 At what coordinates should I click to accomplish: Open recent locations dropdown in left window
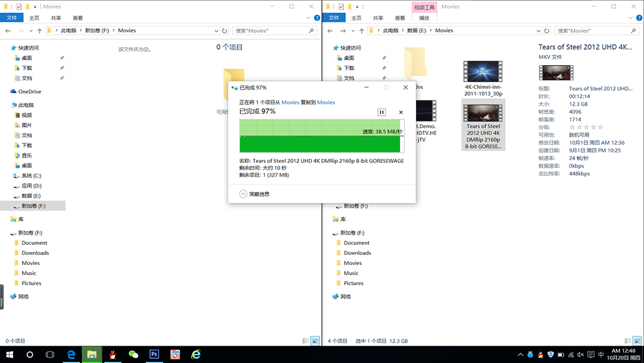click(30, 30)
